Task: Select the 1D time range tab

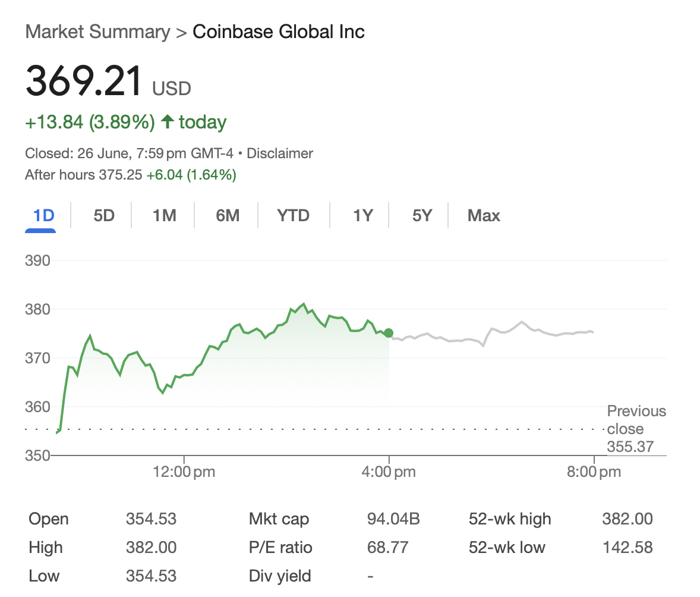Action: point(43,215)
